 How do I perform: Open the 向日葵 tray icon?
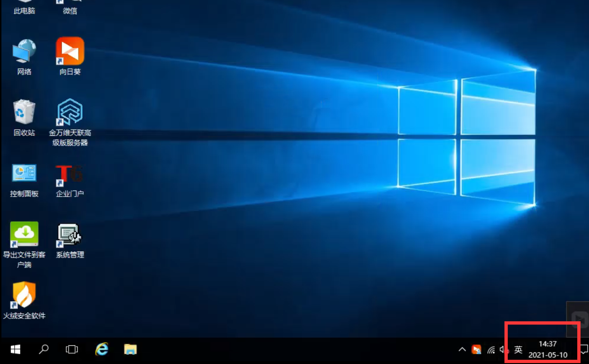point(477,349)
